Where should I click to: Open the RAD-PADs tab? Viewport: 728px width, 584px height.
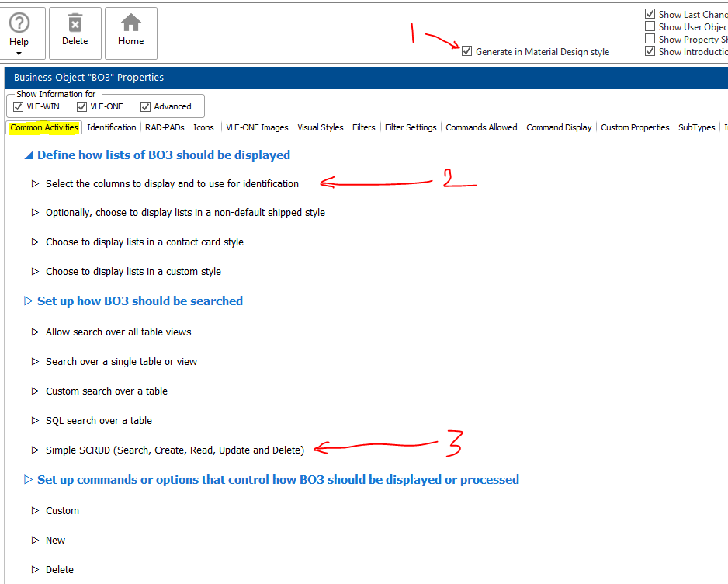[165, 127]
